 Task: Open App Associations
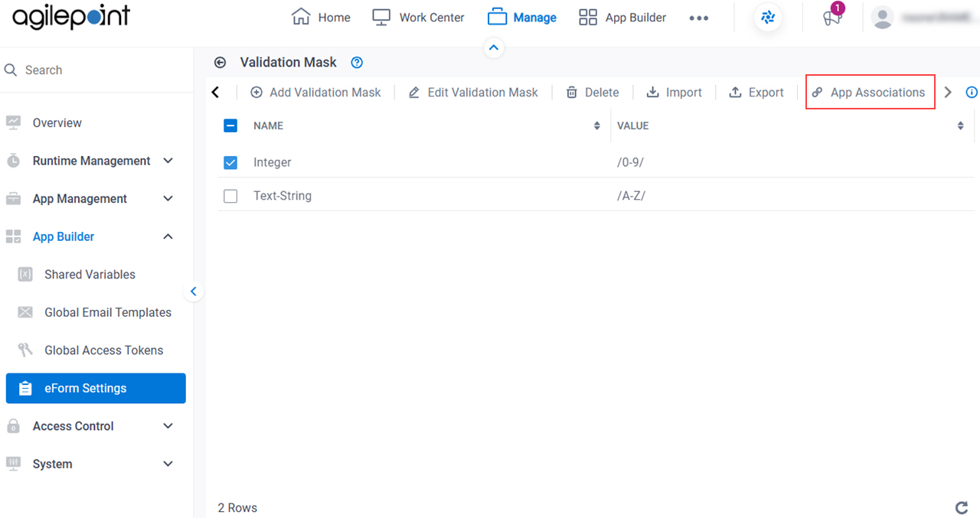coord(870,93)
